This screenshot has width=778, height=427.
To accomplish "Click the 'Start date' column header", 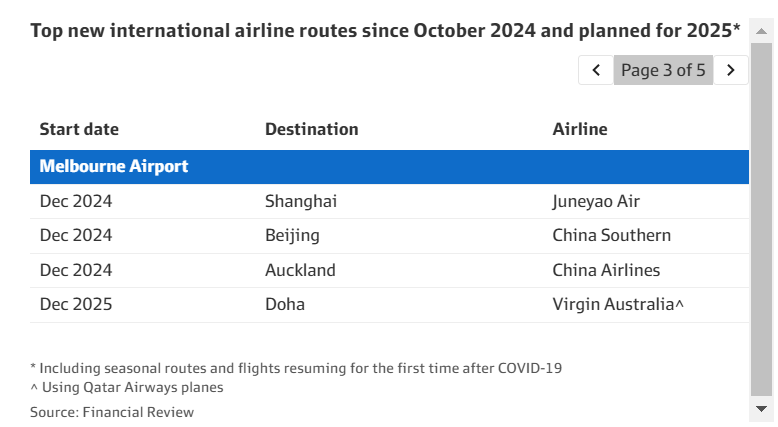I will (x=79, y=129).
